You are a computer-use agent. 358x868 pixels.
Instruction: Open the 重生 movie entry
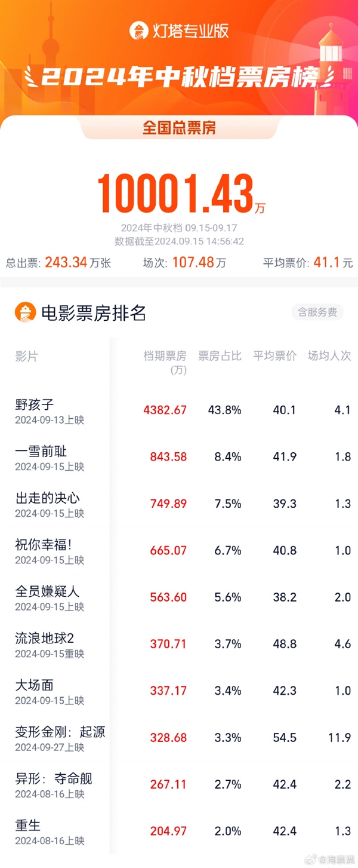point(28,825)
